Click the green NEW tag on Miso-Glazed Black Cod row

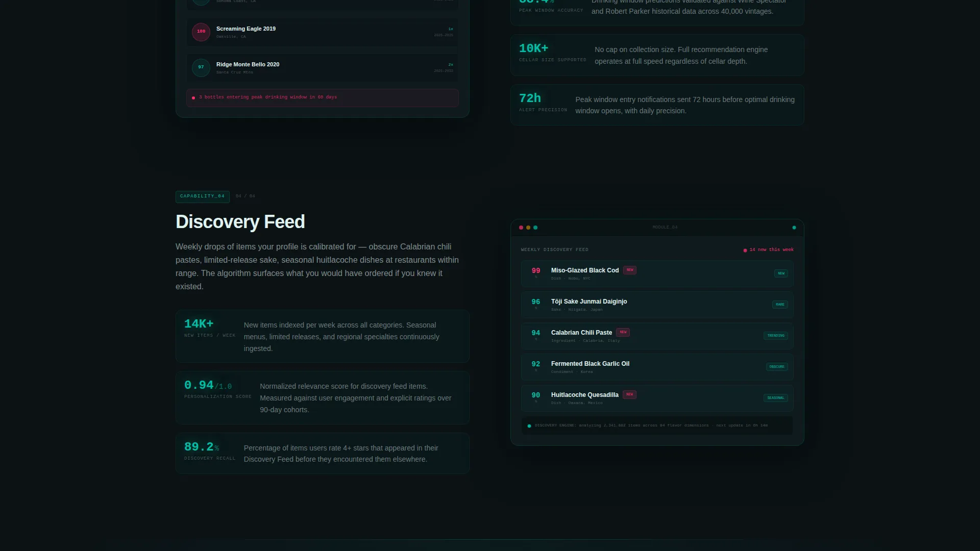pyautogui.click(x=781, y=273)
